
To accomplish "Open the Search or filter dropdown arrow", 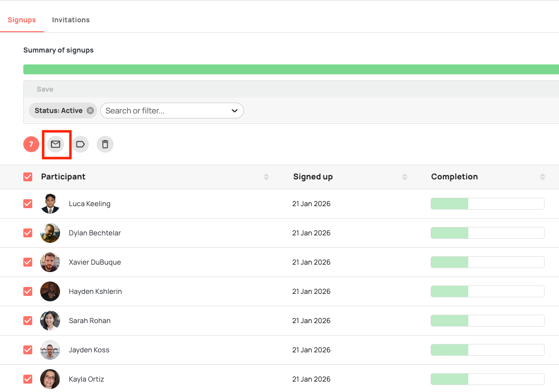I will 234,111.
